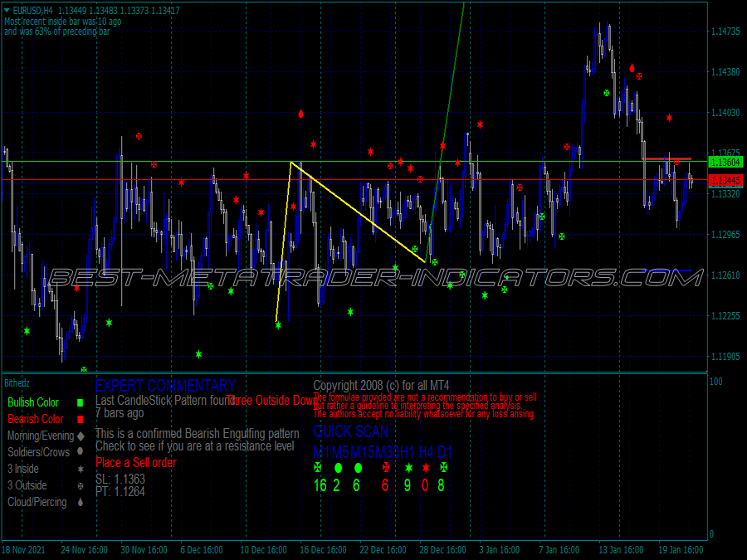Click the 1.12965 price scale label
Image resolution: width=747 pixels, height=560 pixels.
click(725, 235)
